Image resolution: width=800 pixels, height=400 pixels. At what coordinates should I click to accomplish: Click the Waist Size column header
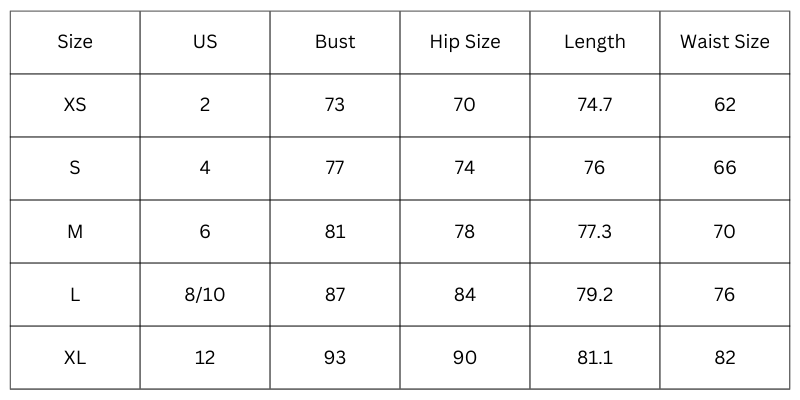[725, 42]
